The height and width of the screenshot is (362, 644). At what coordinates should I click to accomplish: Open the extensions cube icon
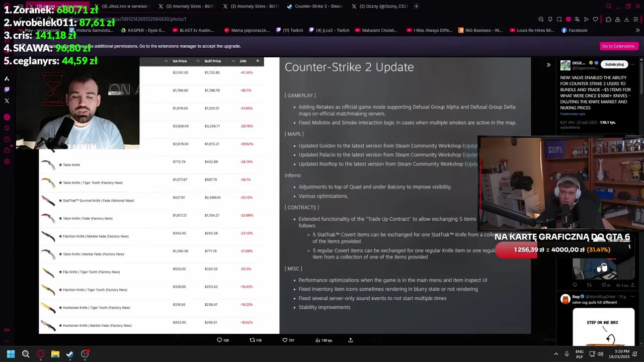coord(608,19)
